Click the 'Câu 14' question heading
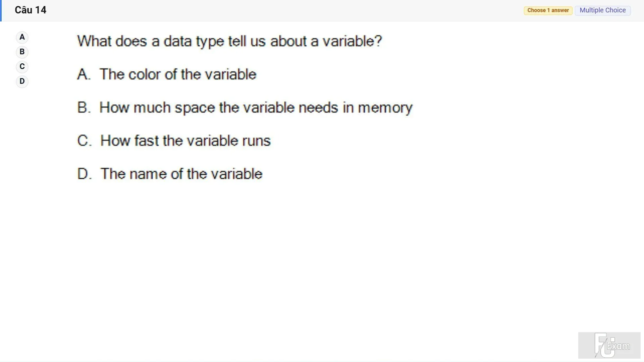The image size is (644, 362). [x=31, y=10]
